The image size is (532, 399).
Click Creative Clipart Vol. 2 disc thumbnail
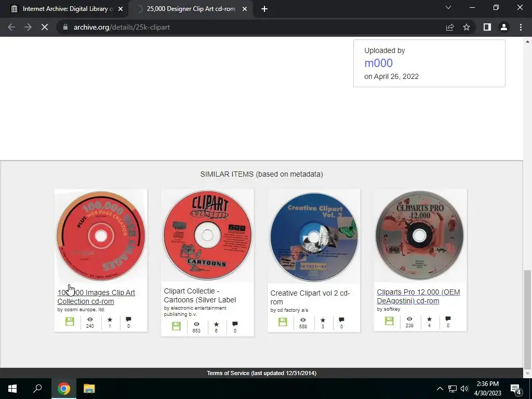click(x=314, y=236)
